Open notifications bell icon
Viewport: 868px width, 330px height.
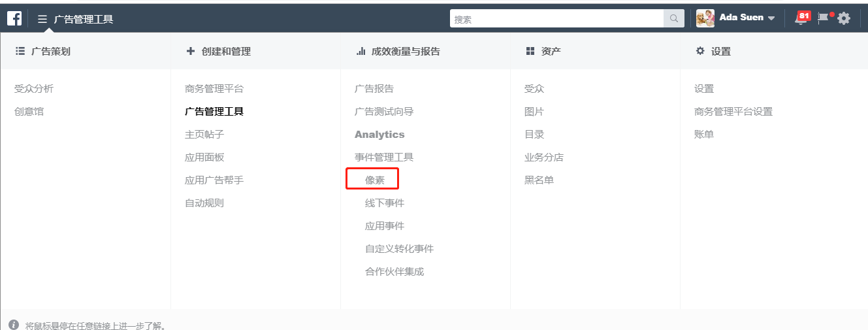point(800,19)
